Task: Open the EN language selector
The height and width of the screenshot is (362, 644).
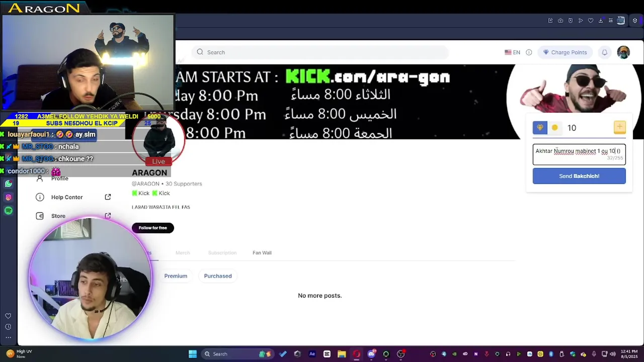Action: click(512, 52)
